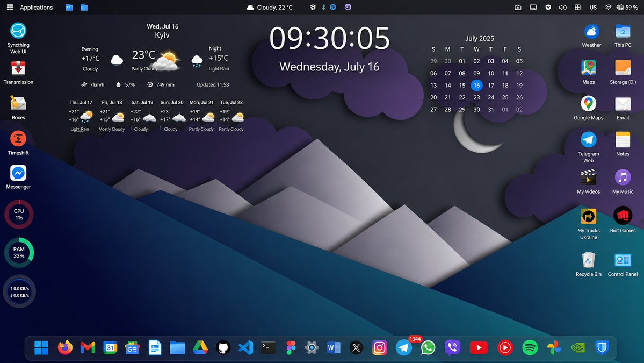Open Gmail from the dock
Screen dimensions: 644x363
(88, 348)
